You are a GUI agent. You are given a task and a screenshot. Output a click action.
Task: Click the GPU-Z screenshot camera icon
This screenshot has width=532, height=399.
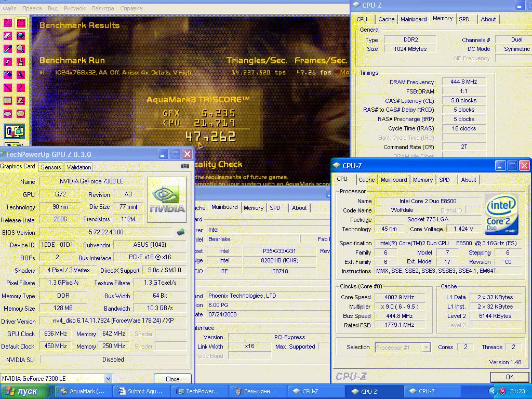184,166
